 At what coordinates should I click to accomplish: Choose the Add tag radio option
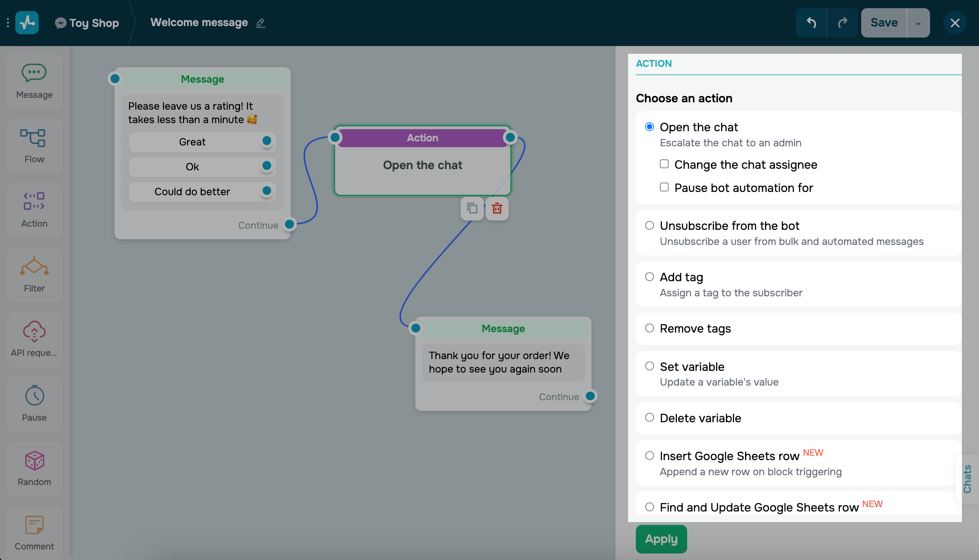649,277
